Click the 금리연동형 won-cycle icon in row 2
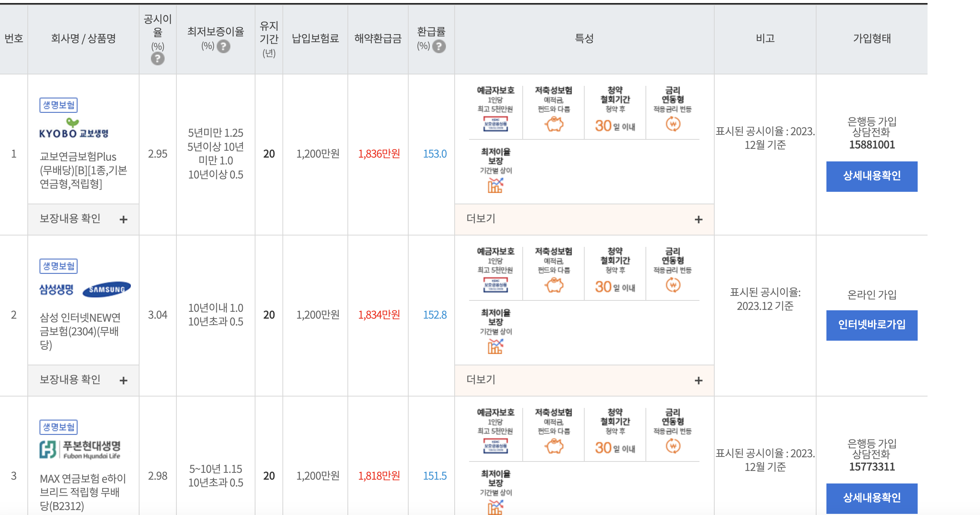980x515 pixels. [673, 285]
